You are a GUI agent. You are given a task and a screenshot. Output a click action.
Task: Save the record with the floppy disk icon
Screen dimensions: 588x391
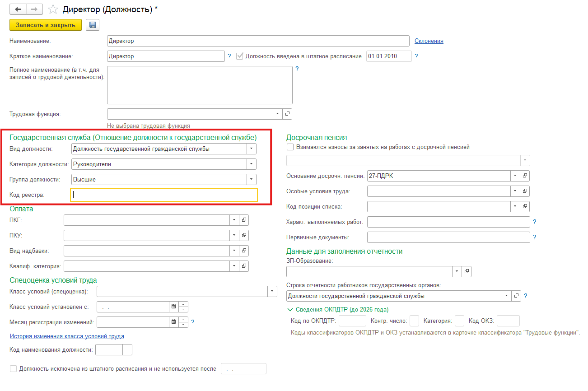tap(92, 25)
